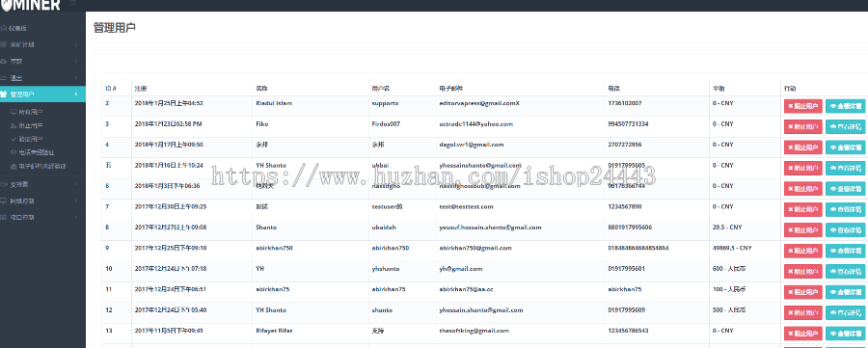Click balance 49869.5 - CNY
The width and height of the screenshot is (868, 348).
pos(732,248)
